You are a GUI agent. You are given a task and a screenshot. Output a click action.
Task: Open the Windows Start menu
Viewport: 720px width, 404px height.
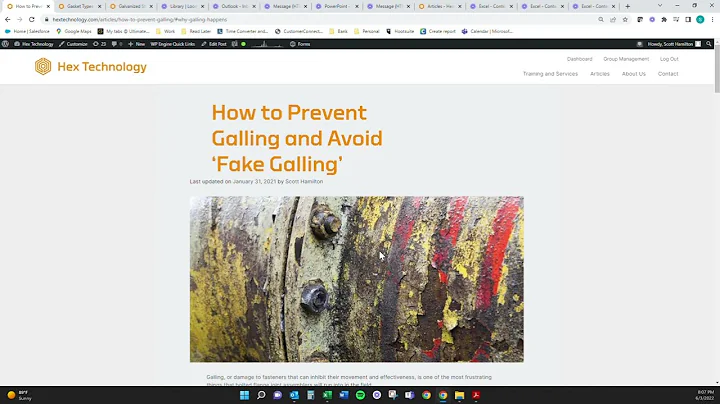244,395
